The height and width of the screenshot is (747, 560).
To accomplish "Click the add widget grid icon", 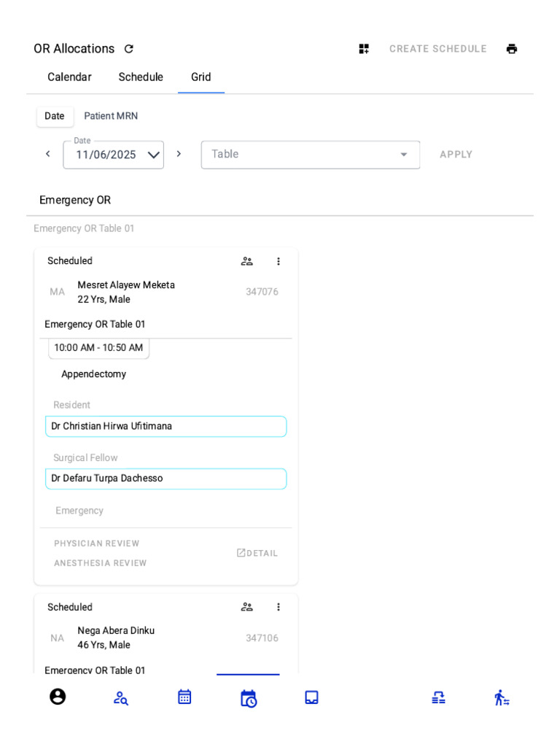I will point(364,49).
